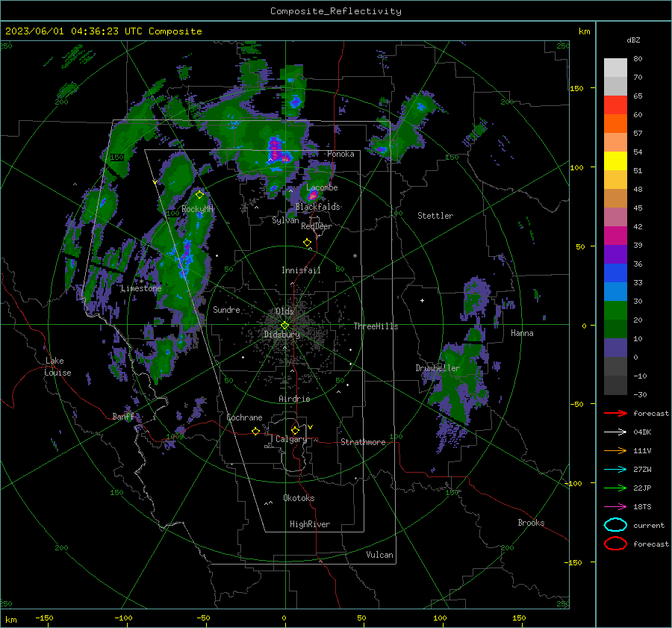Click the magenta 18TS arrow legend icon
This screenshot has height=628, width=672.
pos(615,507)
